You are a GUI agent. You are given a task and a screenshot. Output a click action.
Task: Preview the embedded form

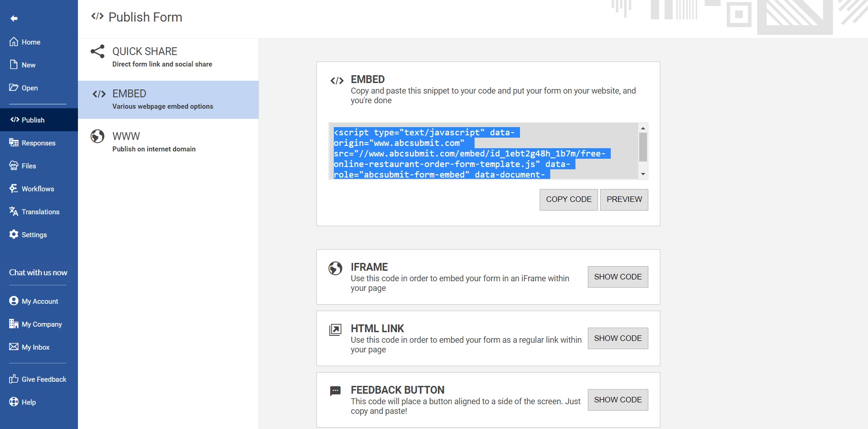point(624,200)
